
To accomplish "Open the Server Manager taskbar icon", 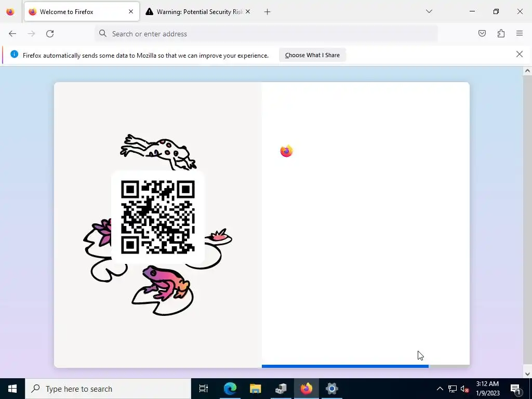I will 281,389.
